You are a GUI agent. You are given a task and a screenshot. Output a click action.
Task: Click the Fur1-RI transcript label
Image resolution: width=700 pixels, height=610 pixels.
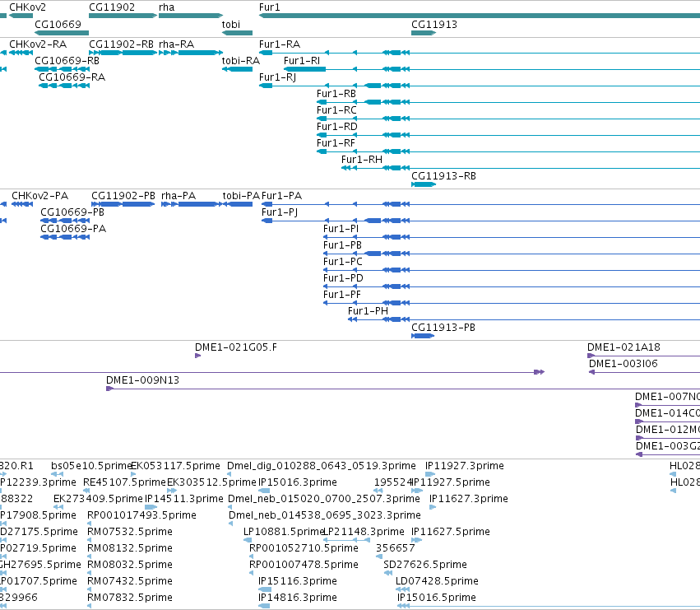(302, 60)
